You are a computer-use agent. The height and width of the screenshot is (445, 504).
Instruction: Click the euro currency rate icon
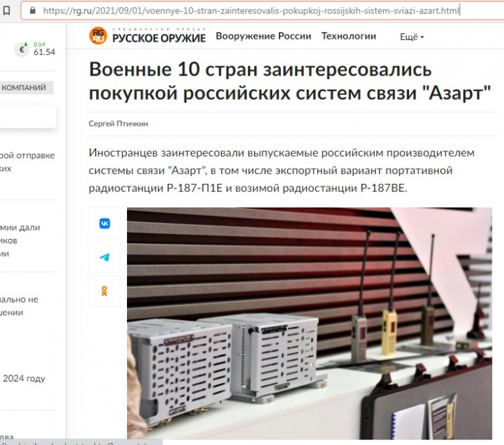(x=22, y=50)
